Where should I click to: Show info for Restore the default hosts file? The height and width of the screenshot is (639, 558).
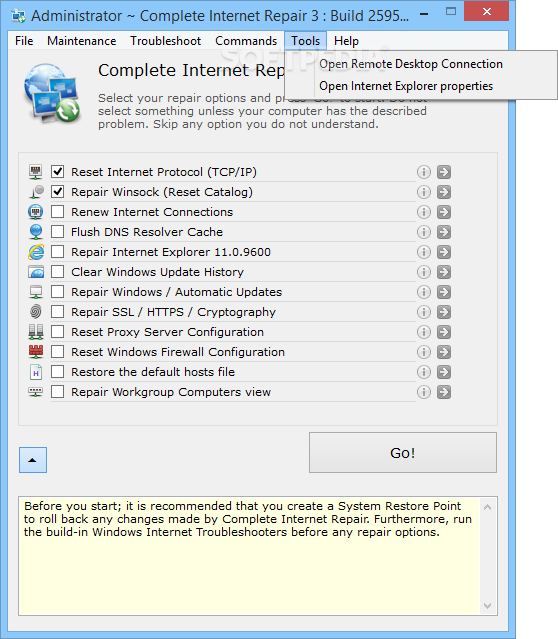pos(423,372)
